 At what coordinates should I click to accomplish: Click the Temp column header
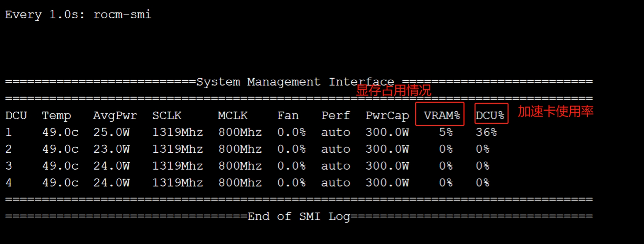tap(56, 116)
